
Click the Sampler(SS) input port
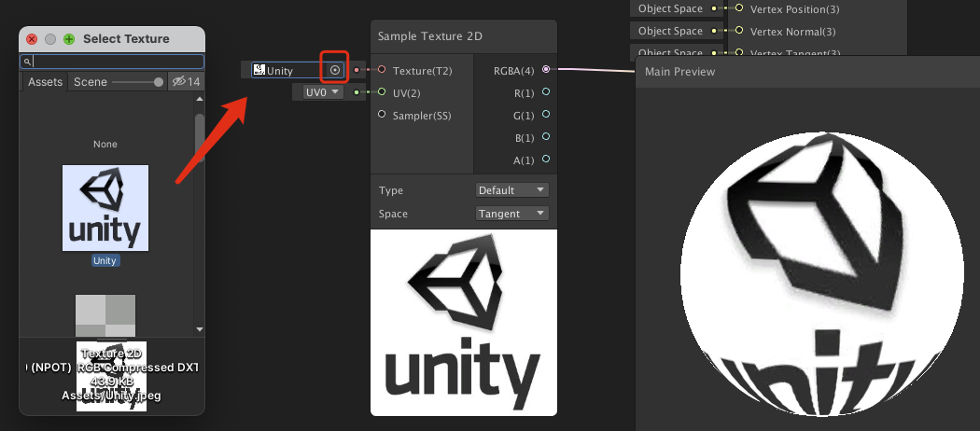coord(382,115)
